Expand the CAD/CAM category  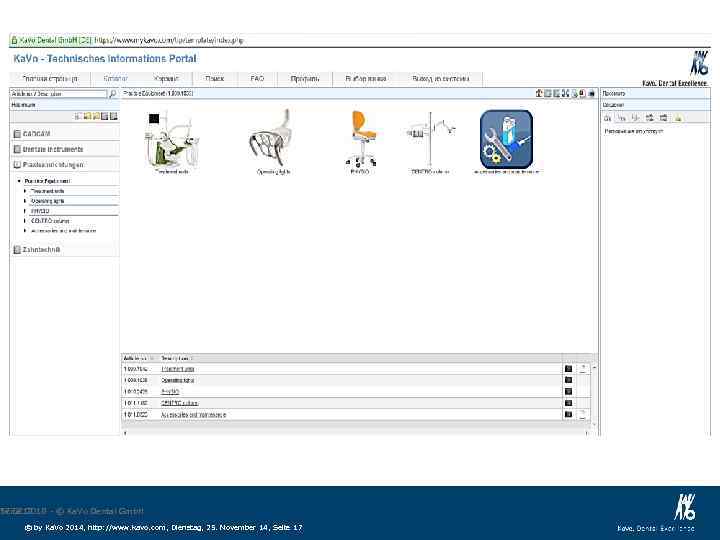[x=64, y=134]
